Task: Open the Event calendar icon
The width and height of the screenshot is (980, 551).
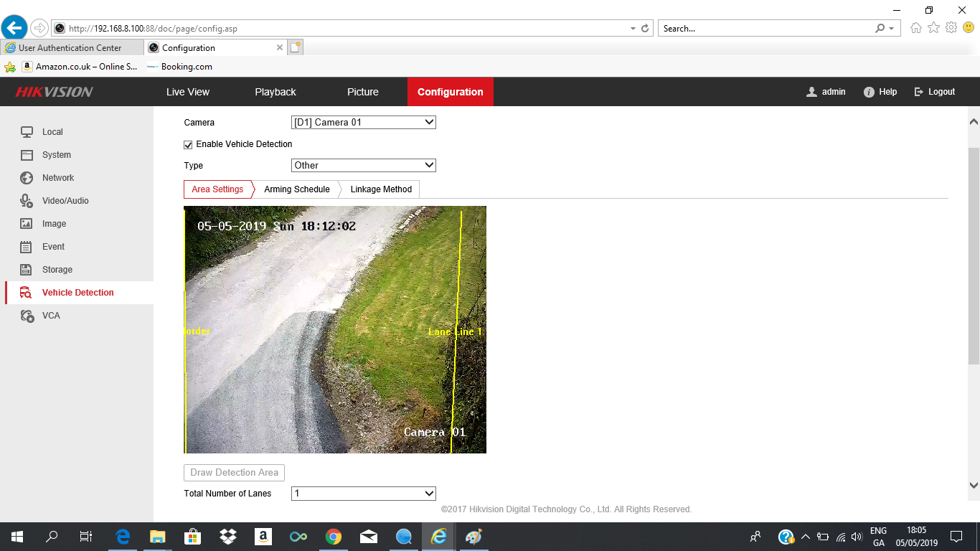Action: point(27,247)
